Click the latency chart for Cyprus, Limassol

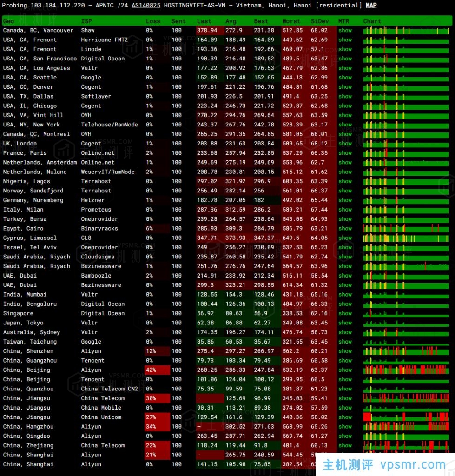coord(406,238)
